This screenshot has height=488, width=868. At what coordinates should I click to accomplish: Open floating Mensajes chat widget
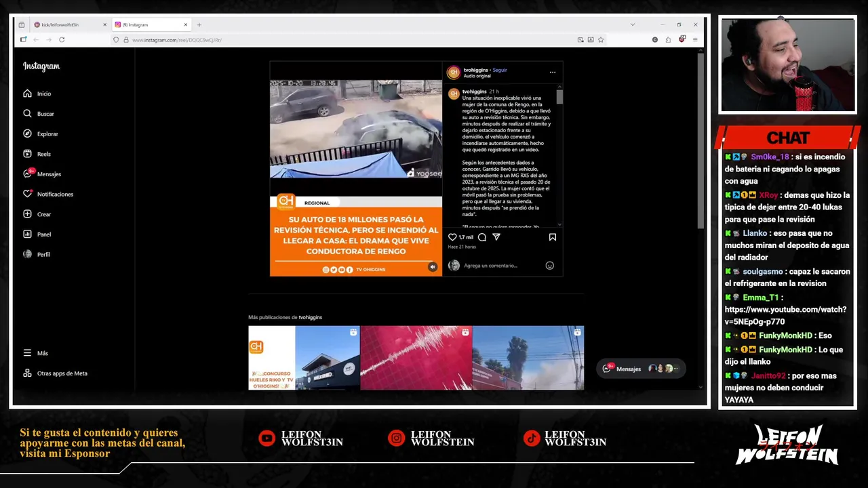point(640,369)
